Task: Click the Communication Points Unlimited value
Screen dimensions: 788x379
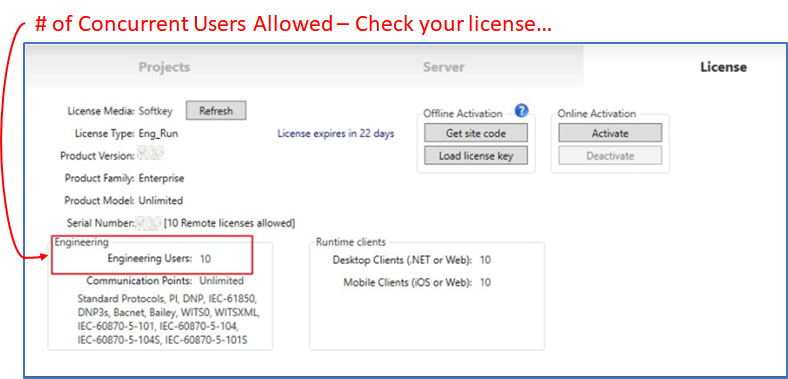Action: (222, 280)
